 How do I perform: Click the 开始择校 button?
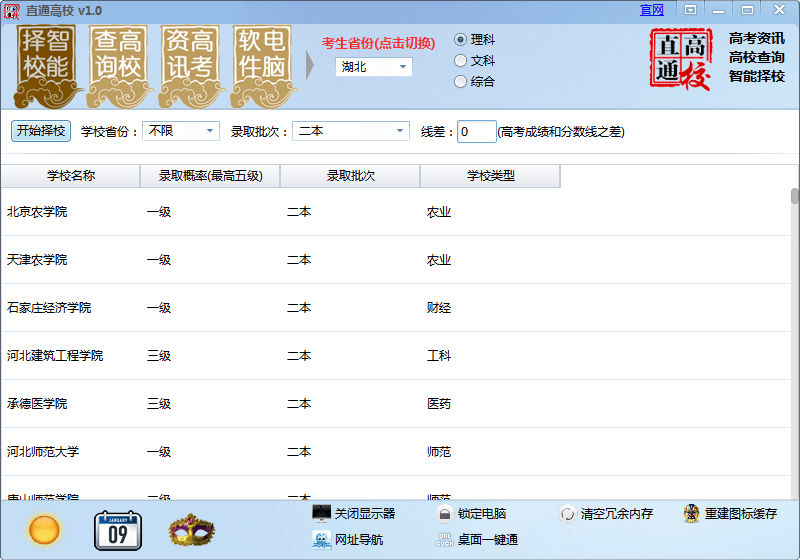click(x=41, y=131)
